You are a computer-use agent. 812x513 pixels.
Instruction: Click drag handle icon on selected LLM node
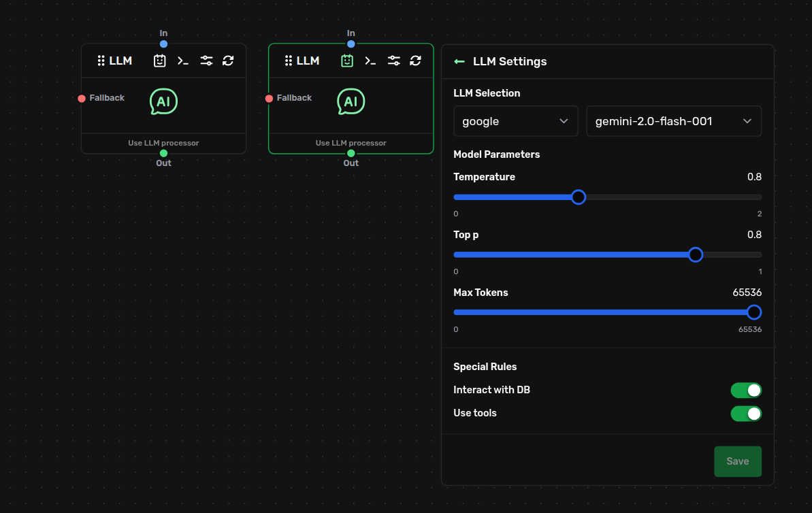coord(289,61)
